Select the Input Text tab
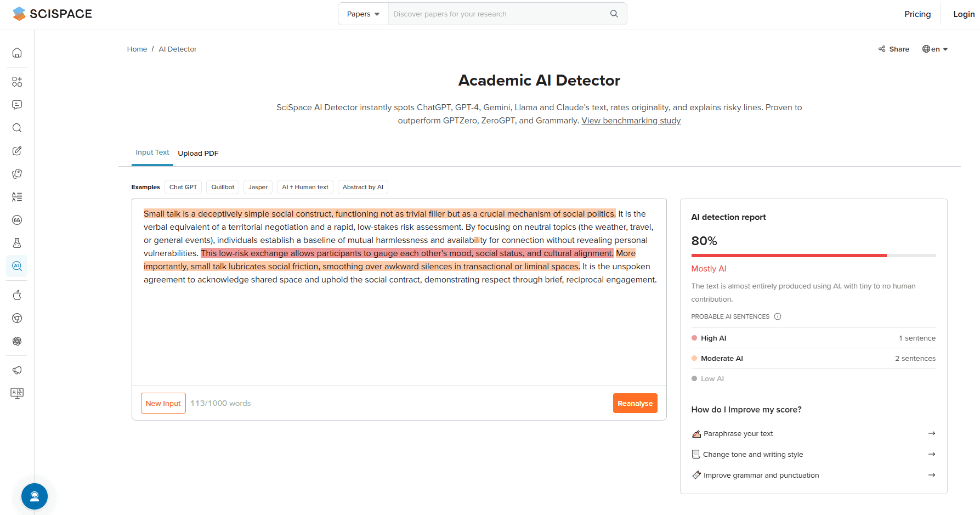The image size is (980, 515). 152,152
